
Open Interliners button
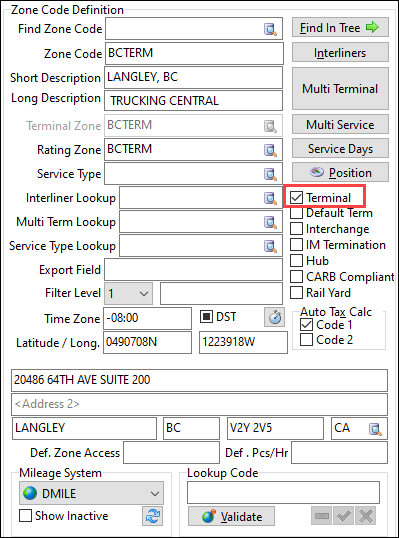coord(340,53)
